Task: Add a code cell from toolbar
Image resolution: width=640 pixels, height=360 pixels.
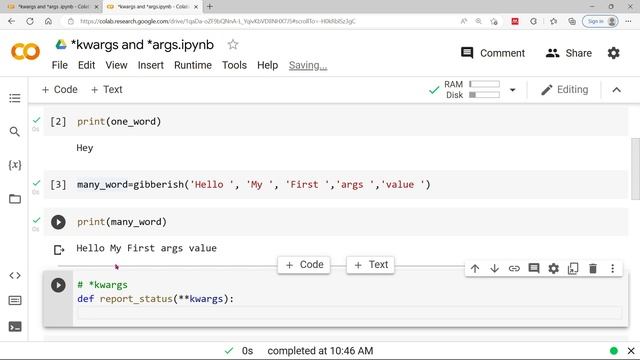Action: click(x=60, y=89)
